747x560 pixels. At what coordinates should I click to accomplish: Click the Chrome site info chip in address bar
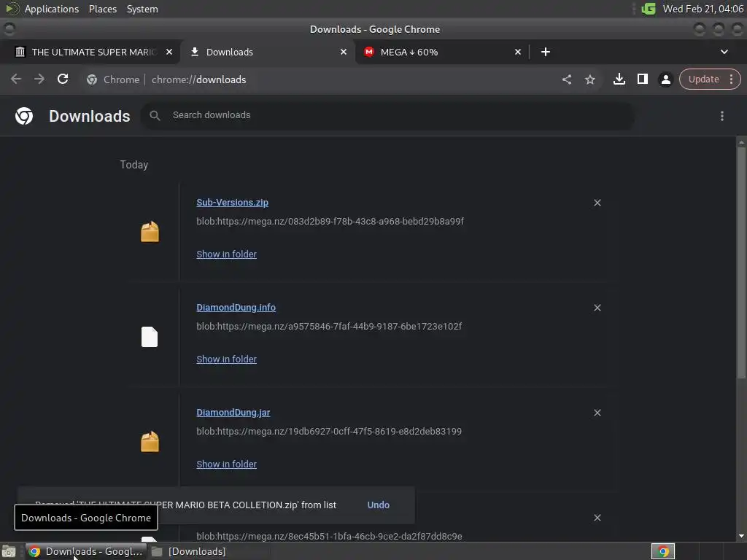pos(113,79)
